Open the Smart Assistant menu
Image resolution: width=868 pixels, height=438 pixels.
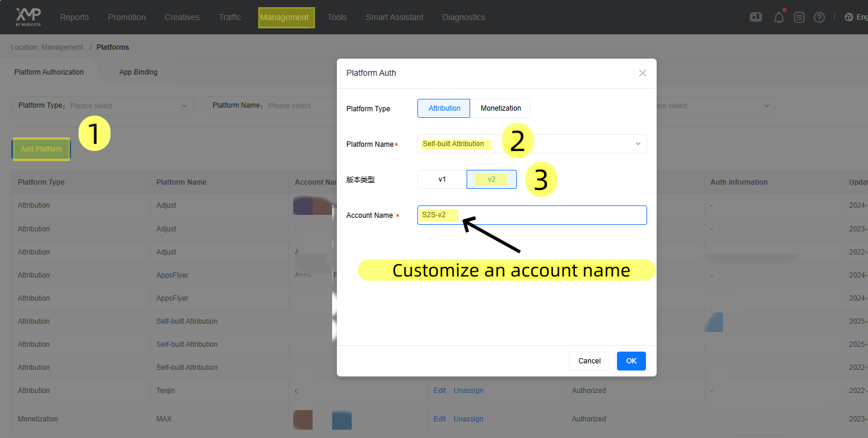coord(394,17)
